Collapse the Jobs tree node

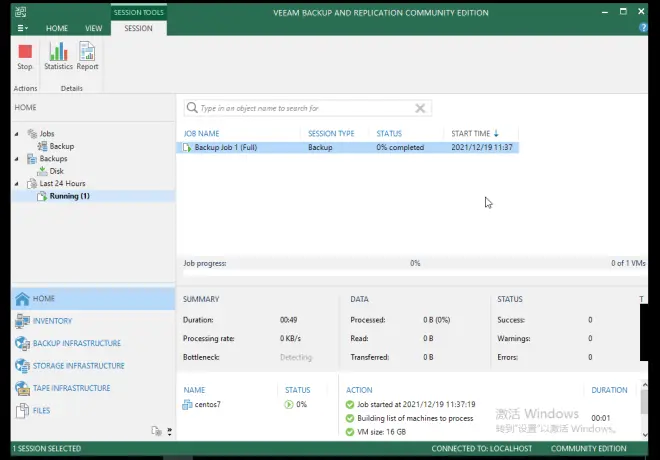click(16, 134)
